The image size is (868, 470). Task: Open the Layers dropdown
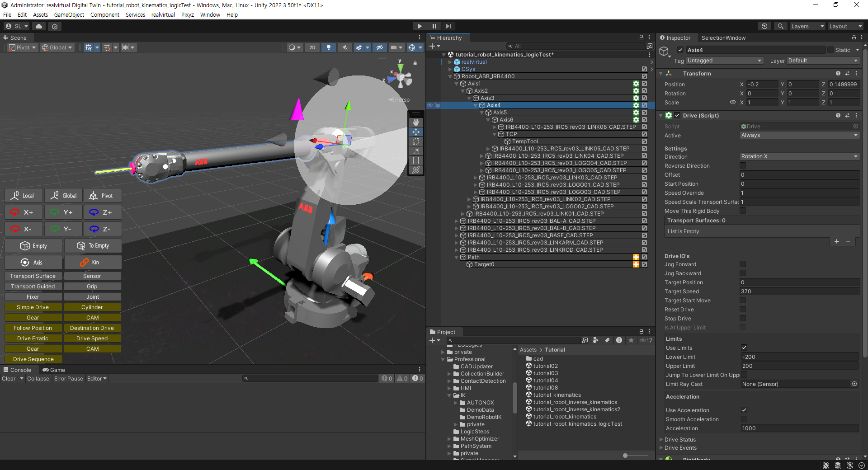tap(807, 26)
